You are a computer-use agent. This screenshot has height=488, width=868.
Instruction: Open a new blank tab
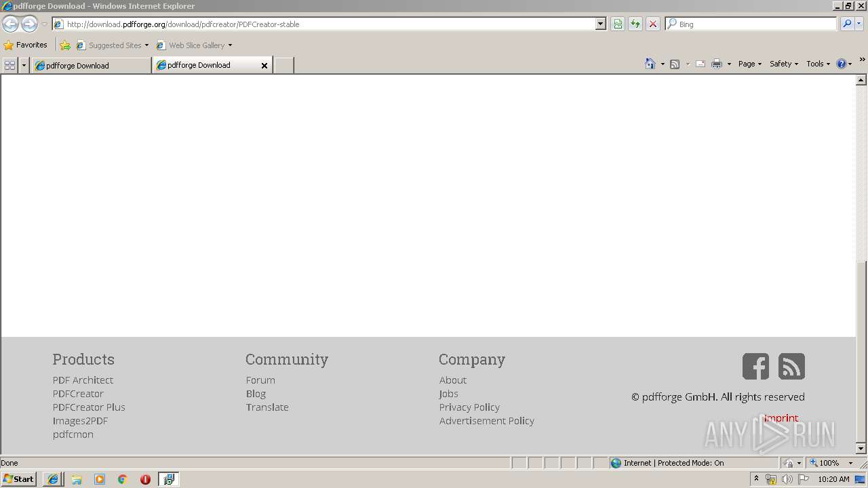click(x=283, y=66)
